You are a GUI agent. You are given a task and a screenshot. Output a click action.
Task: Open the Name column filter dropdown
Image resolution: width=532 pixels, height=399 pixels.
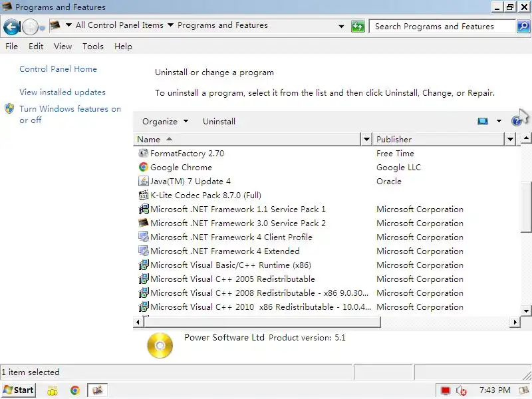[x=366, y=139]
